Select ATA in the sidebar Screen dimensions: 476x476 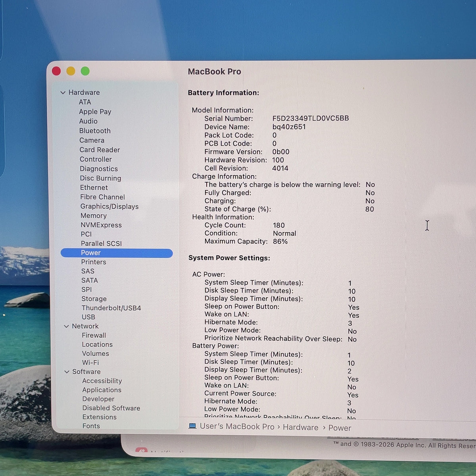[x=85, y=102]
